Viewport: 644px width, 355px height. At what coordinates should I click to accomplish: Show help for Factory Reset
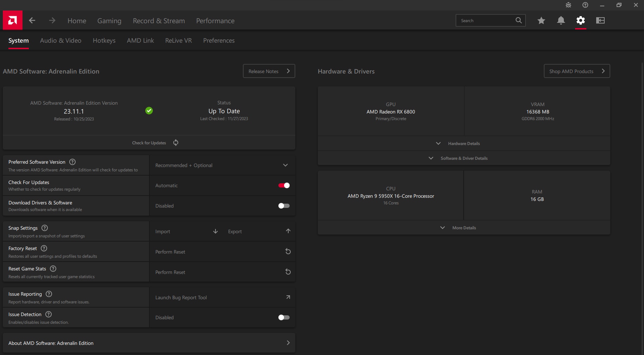click(x=44, y=248)
